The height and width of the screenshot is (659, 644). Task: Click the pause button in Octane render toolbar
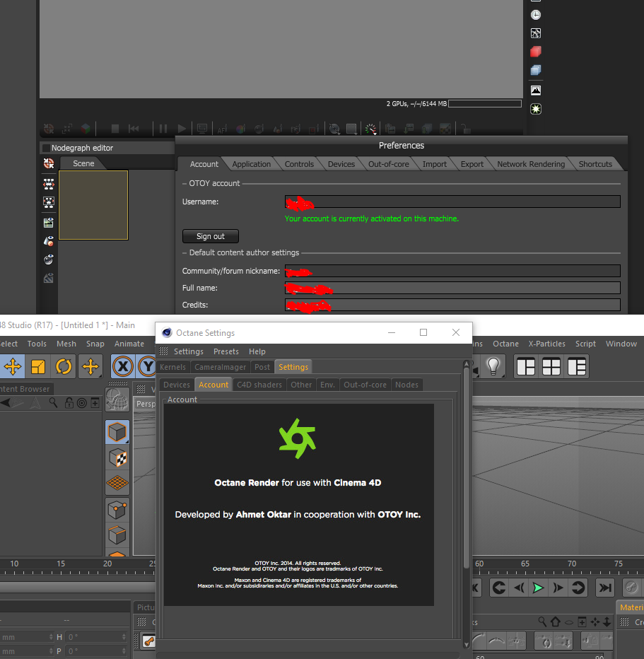click(x=163, y=129)
